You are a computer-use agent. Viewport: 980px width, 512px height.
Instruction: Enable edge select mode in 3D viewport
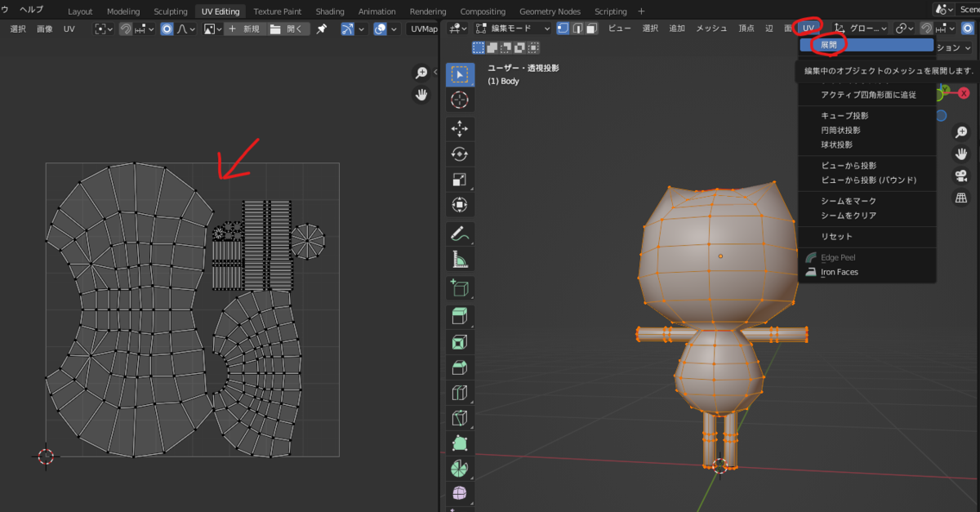tap(578, 29)
